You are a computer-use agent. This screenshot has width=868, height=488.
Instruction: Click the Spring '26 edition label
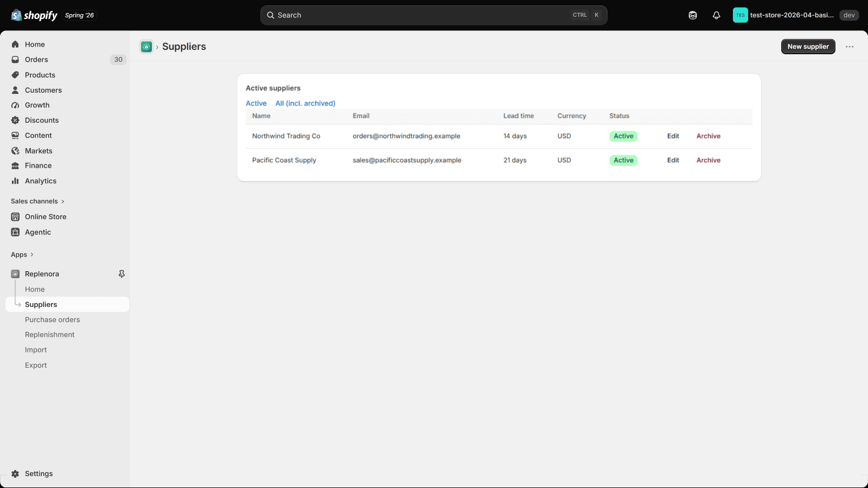[79, 15]
